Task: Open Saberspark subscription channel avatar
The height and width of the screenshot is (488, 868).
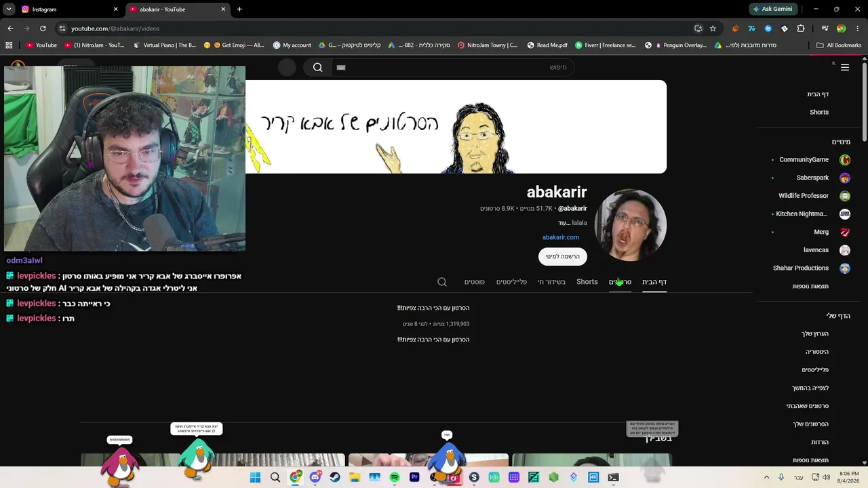Action: 845,178
